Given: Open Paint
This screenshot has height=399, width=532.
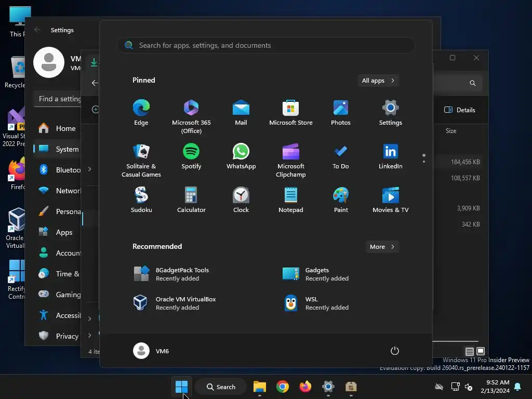Looking at the screenshot, I should (x=341, y=200).
